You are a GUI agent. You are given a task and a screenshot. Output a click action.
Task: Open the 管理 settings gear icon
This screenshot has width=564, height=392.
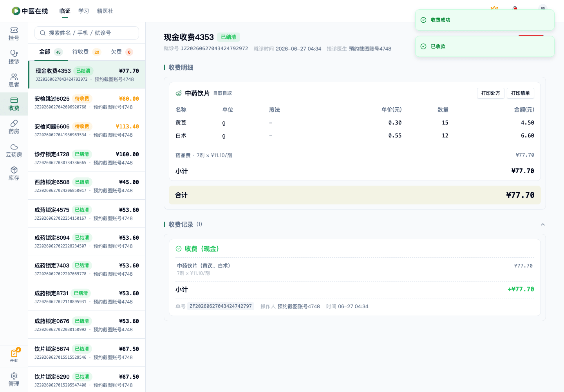tap(14, 379)
